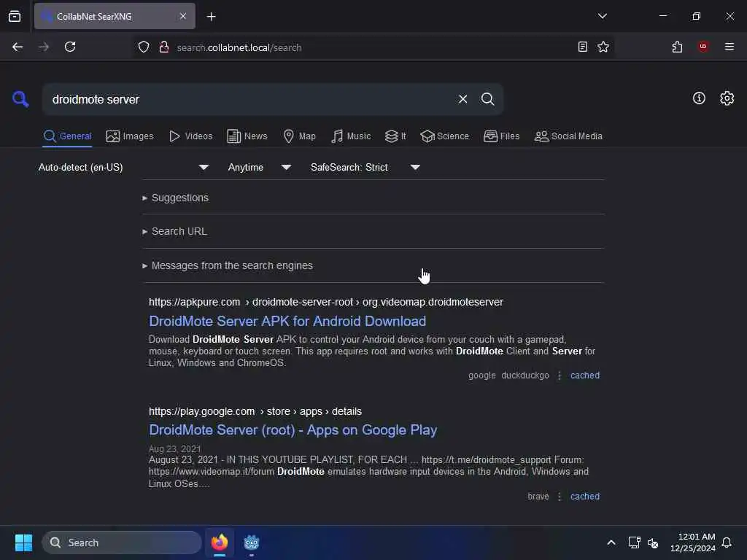
Task: Click the browser address bar URL
Action: 239,47
